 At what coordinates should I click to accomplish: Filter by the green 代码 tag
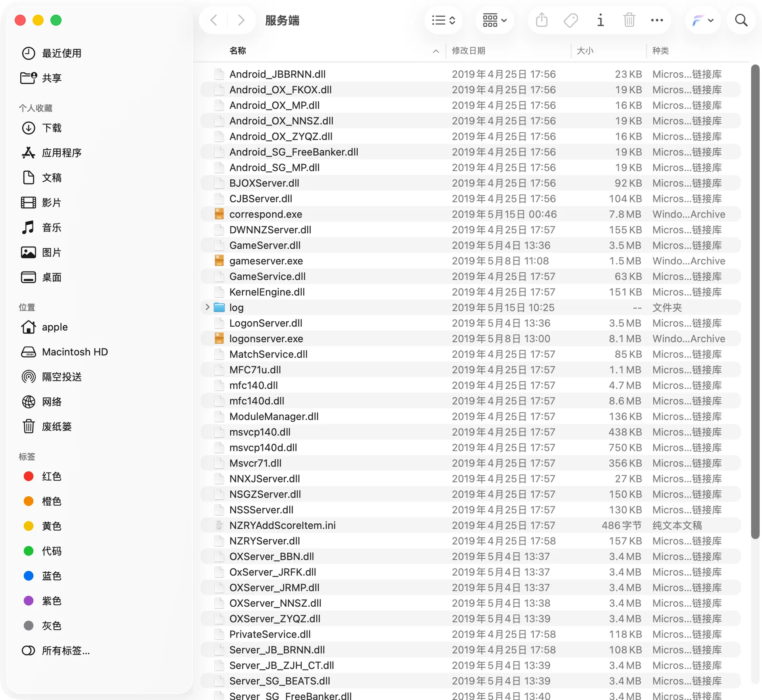[x=42, y=551]
